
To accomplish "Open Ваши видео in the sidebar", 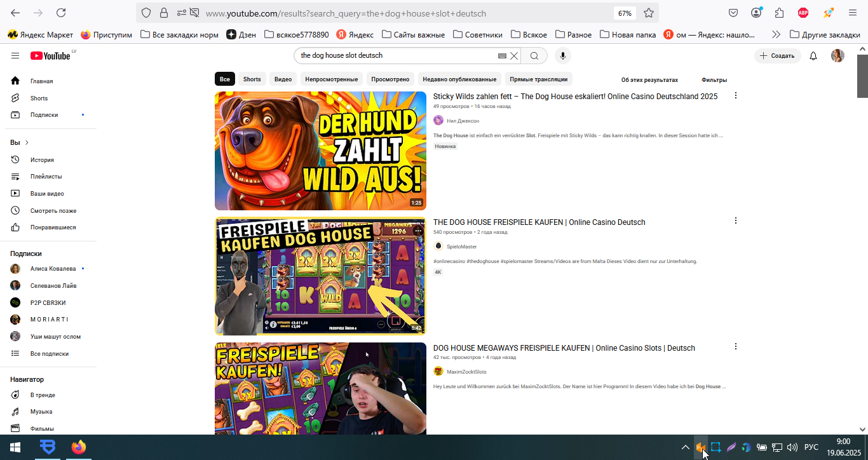I will point(48,194).
